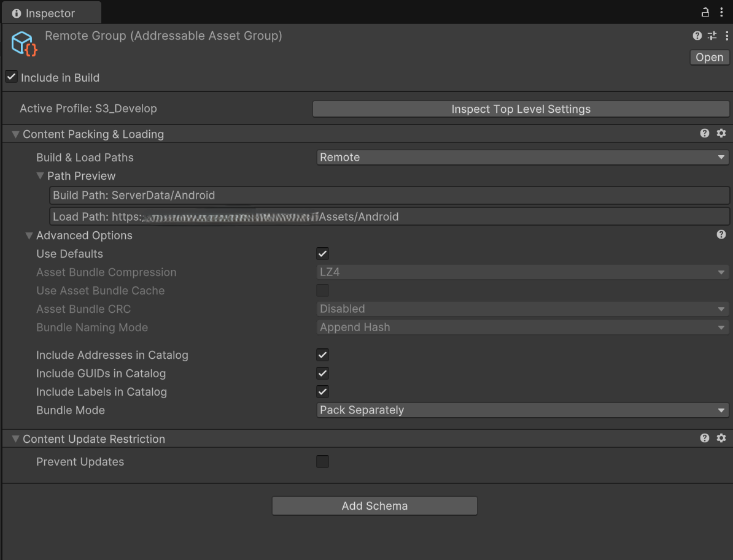Collapse the Advanced Options foldout
733x560 pixels.
pyautogui.click(x=29, y=236)
